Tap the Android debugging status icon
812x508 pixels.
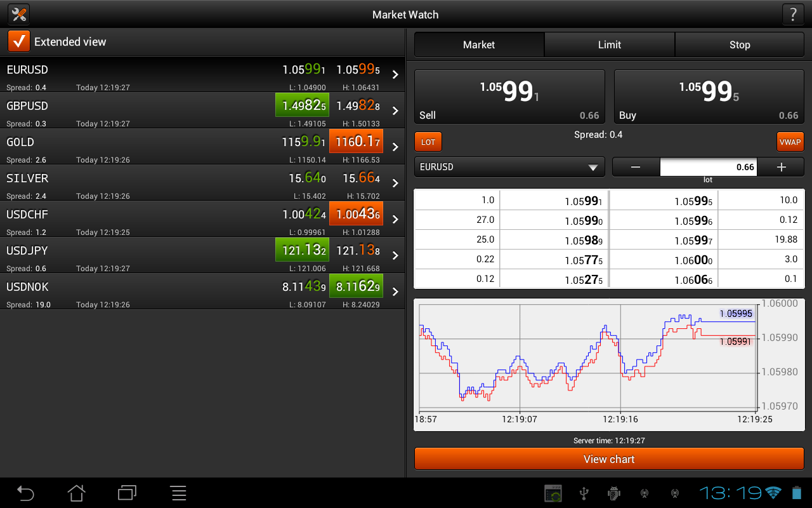613,493
